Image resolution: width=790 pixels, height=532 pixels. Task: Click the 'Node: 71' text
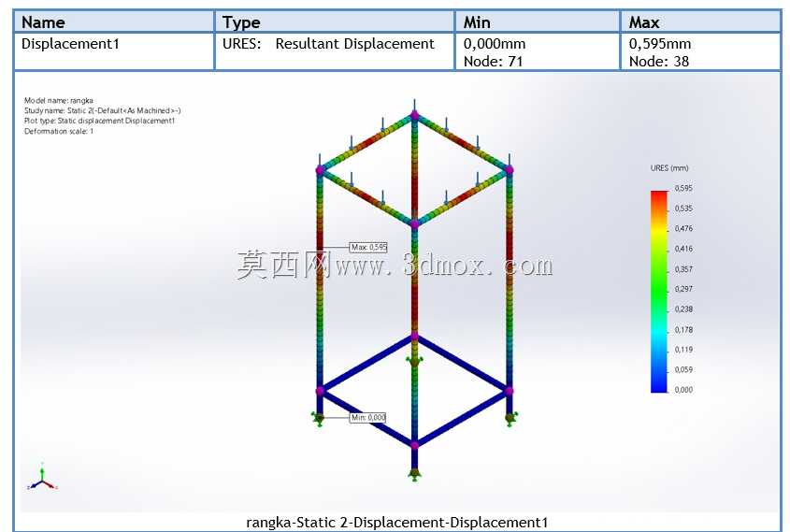[493, 62]
